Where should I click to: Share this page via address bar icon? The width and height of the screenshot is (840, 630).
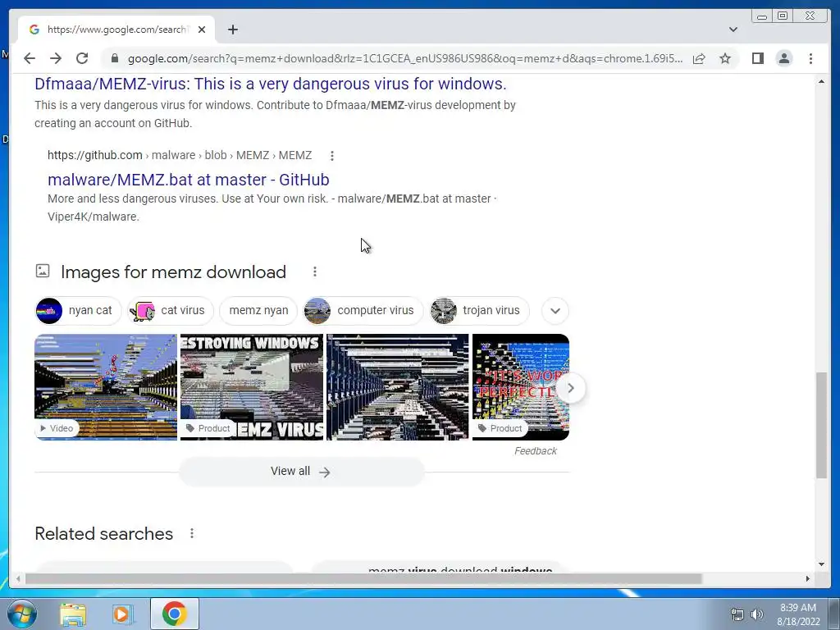(699, 58)
